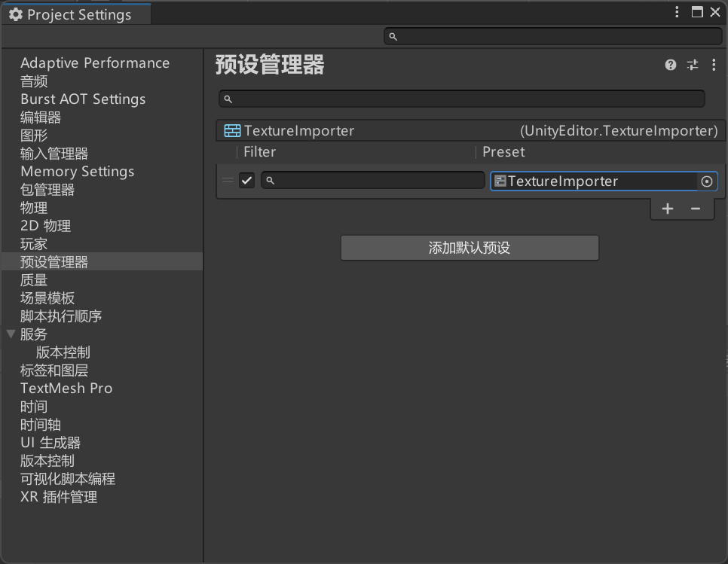The height and width of the screenshot is (564, 728).
Task: Click the drag handle of the preset row
Action: tap(228, 181)
